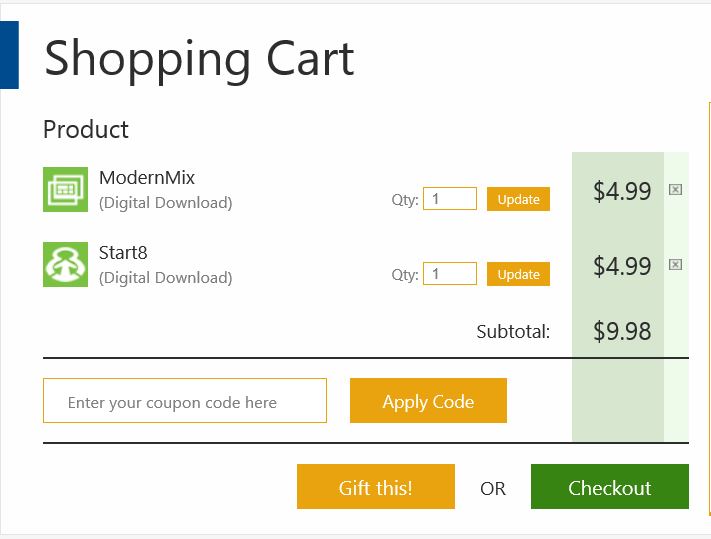Remove ModernMix from the cart

675,189
